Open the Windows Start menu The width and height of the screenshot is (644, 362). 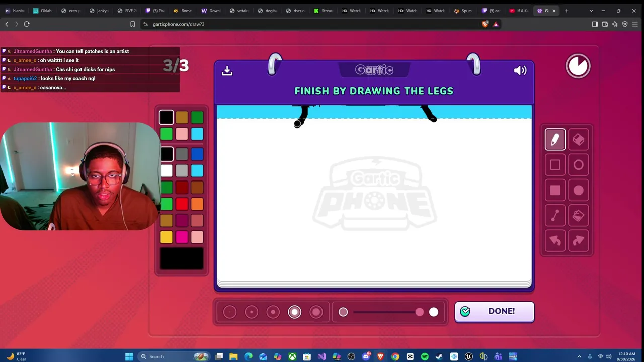pos(129,357)
